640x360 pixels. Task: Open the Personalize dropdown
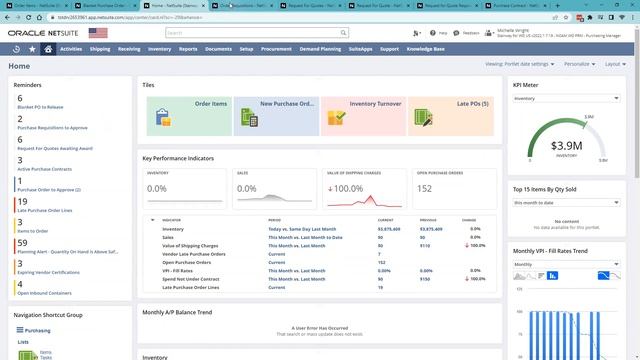pos(580,64)
